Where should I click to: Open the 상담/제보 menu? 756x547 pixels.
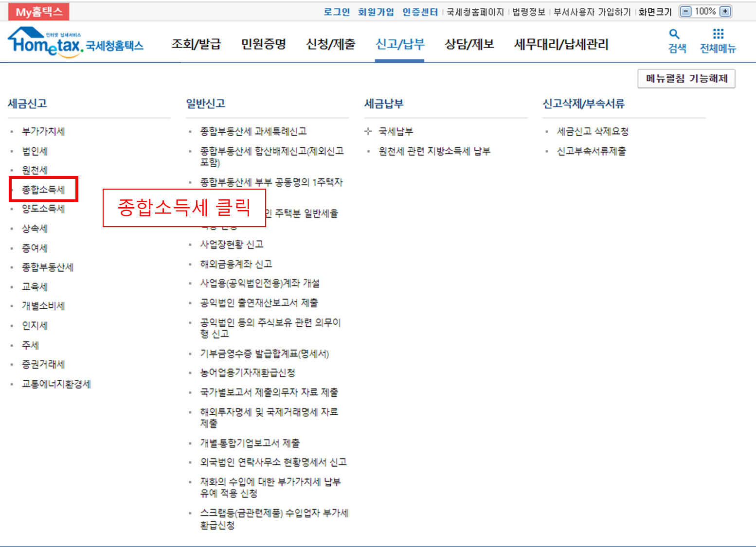click(469, 44)
